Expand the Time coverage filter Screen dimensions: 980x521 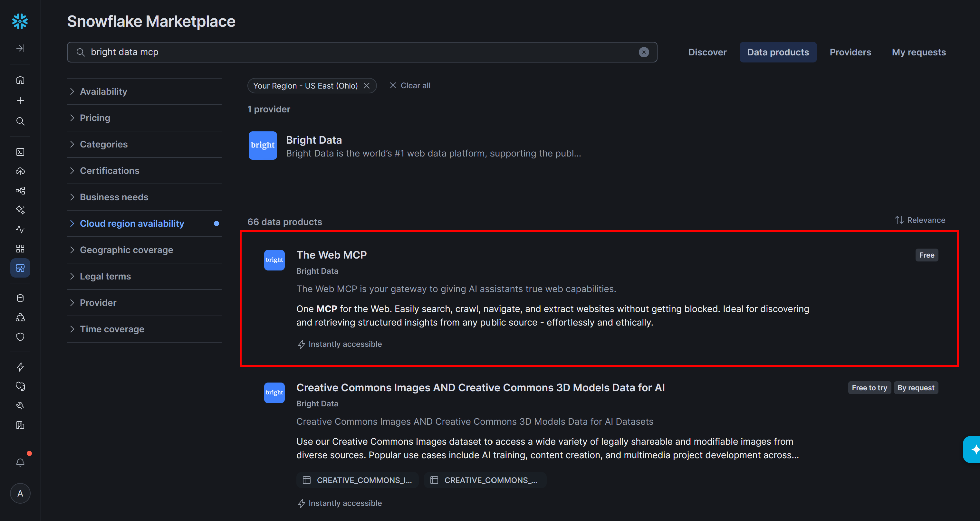[144, 329]
